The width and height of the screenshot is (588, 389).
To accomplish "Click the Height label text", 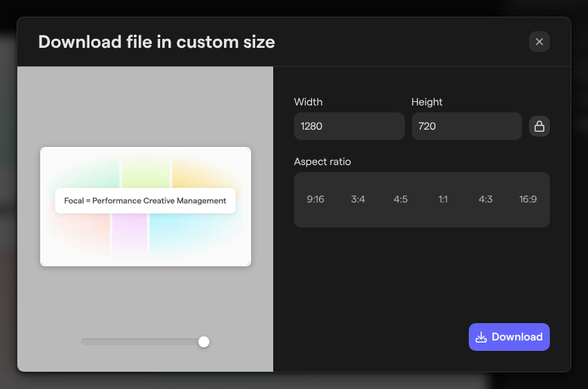I will [426, 102].
